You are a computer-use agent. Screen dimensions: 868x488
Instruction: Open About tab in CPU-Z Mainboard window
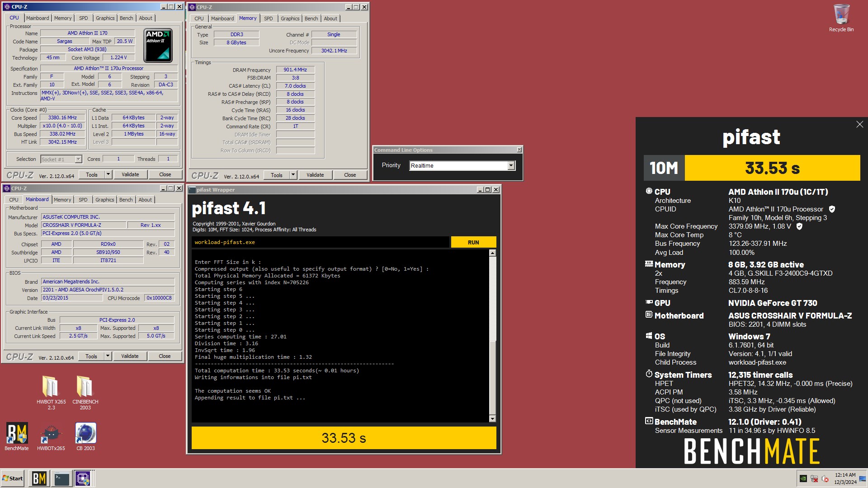[145, 200]
